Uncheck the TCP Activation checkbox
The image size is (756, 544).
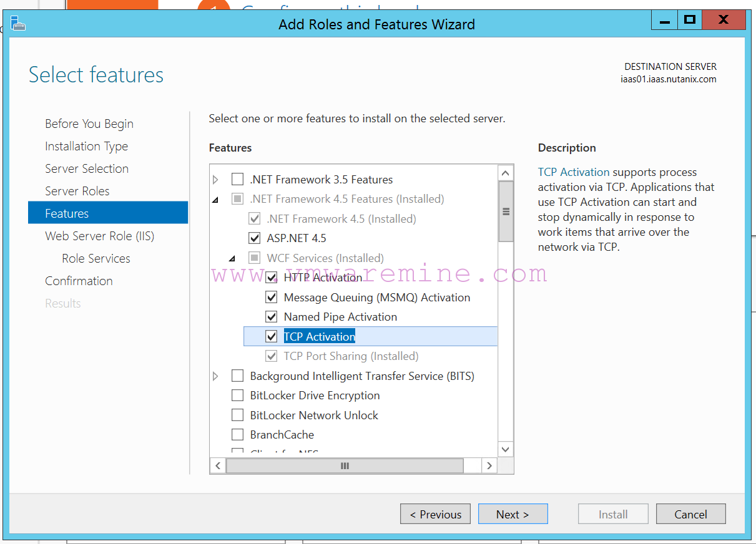tap(271, 337)
